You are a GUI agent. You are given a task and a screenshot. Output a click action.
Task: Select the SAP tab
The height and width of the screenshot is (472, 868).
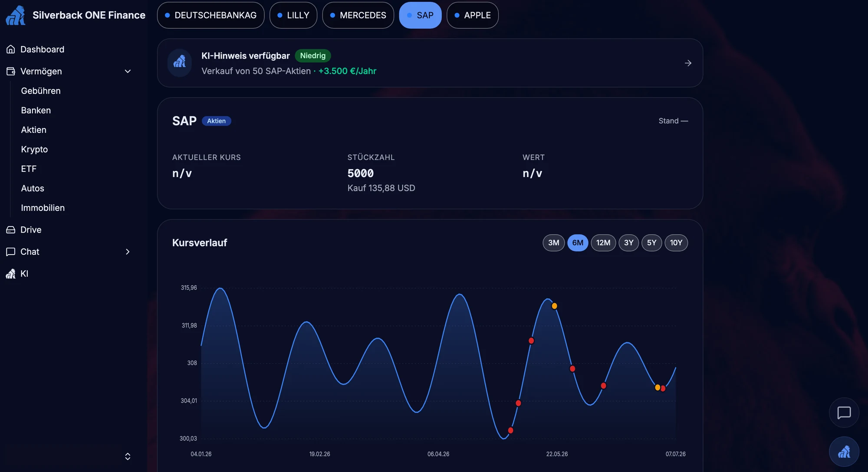[420, 15]
